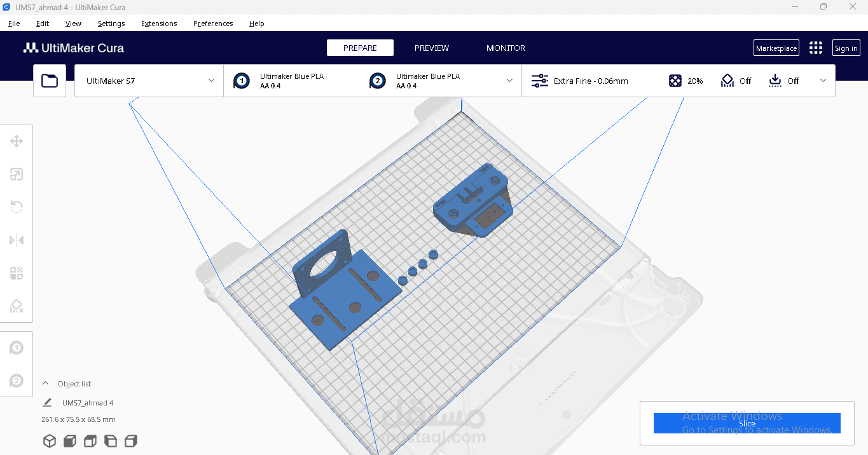The height and width of the screenshot is (455, 868).
Task: Click the 20% infill icon
Action: [675, 81]
